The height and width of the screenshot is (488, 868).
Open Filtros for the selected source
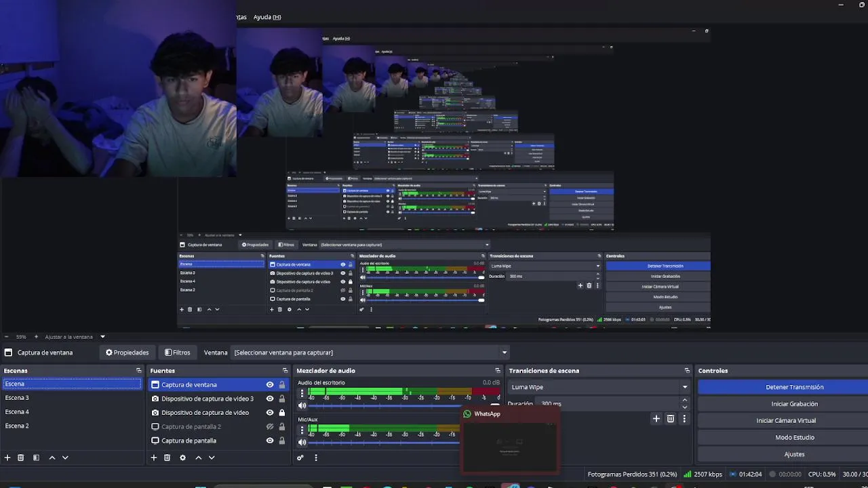(177, 352)
